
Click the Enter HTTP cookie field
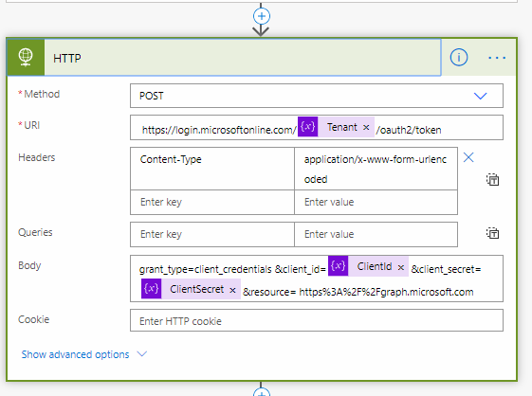point(317,320)
